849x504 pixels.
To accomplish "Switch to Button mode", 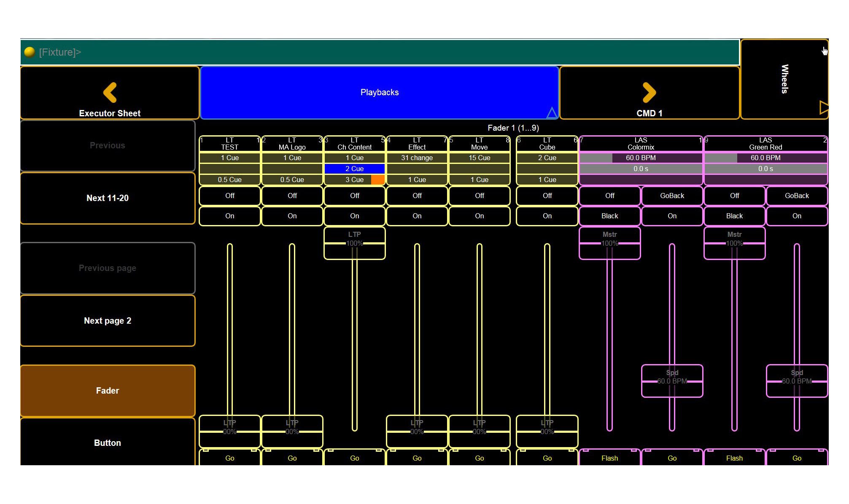I will point(108,442).
